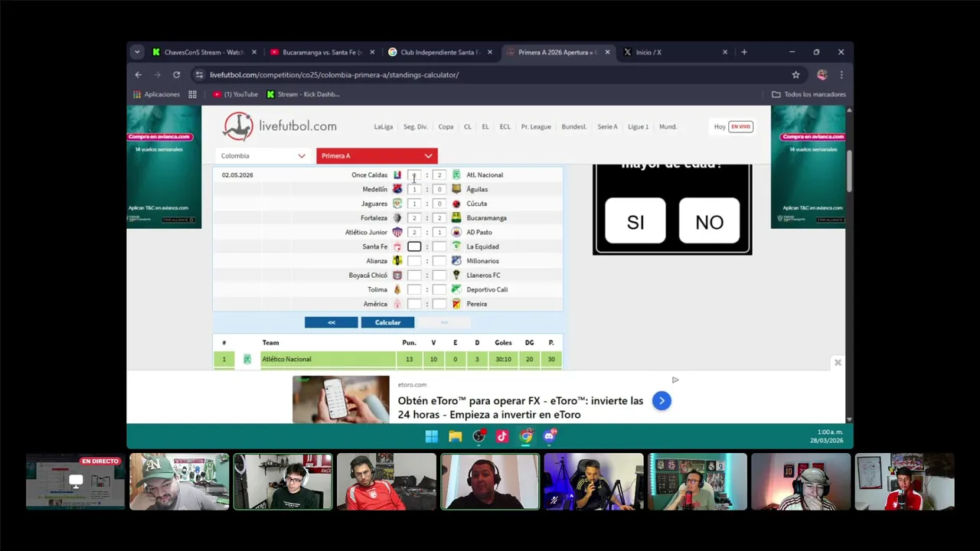Click the Bucaramanga team crest

coord(456,218)
